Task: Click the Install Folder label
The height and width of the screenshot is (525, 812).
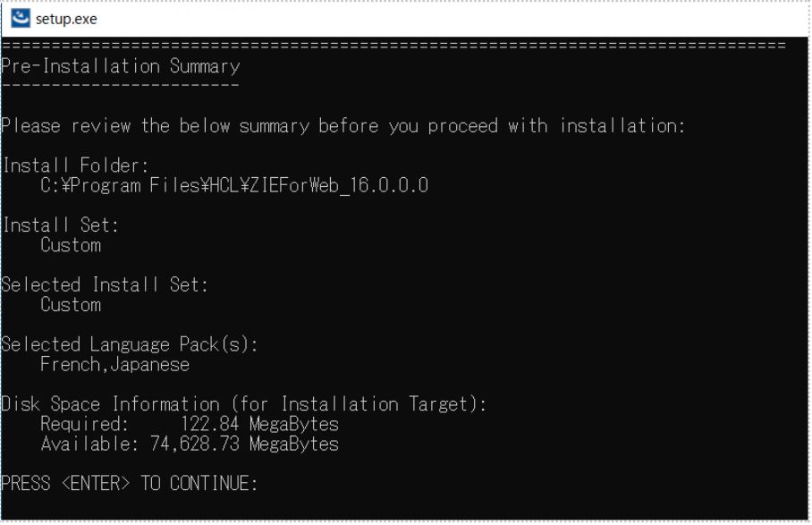Action: [76, 165]
